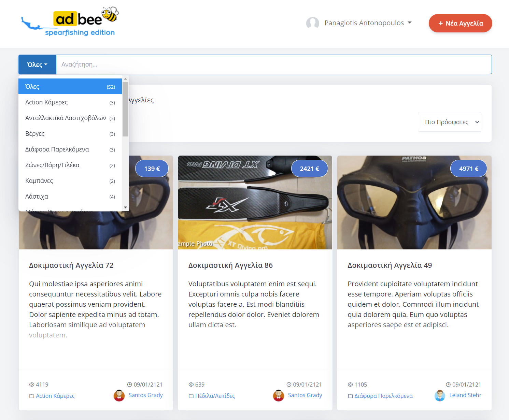
Task: Open the Πιο Πρόσφατες sort dropdown
Action: pos(449,122)
